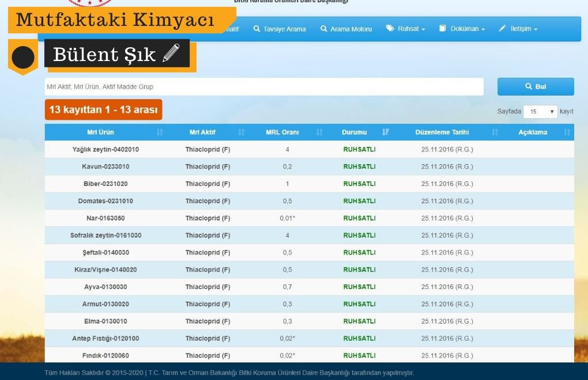Click the date in the Yağlık zeytin row
588x380 pixels.
point(447,149)
